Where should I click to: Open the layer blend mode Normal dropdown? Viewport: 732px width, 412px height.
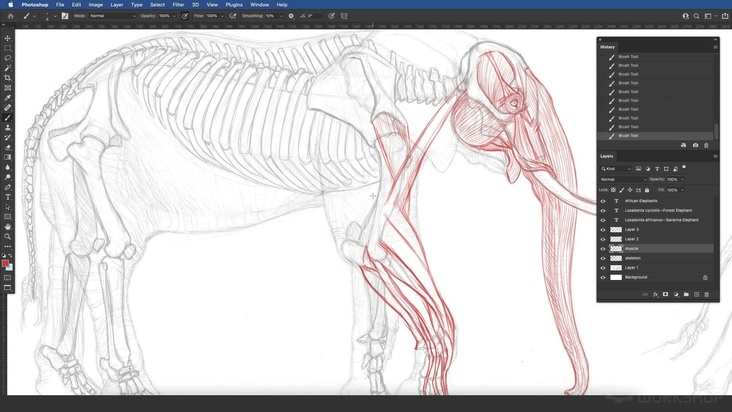point(623,179)
